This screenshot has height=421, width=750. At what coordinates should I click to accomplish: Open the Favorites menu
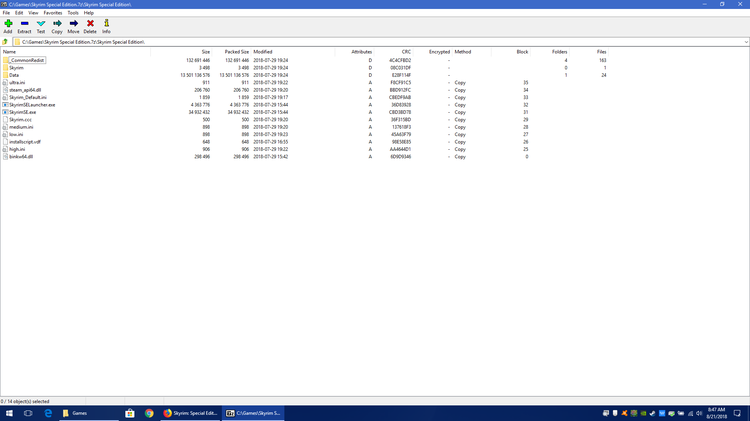pyautogui.click(x=53, y=13)
